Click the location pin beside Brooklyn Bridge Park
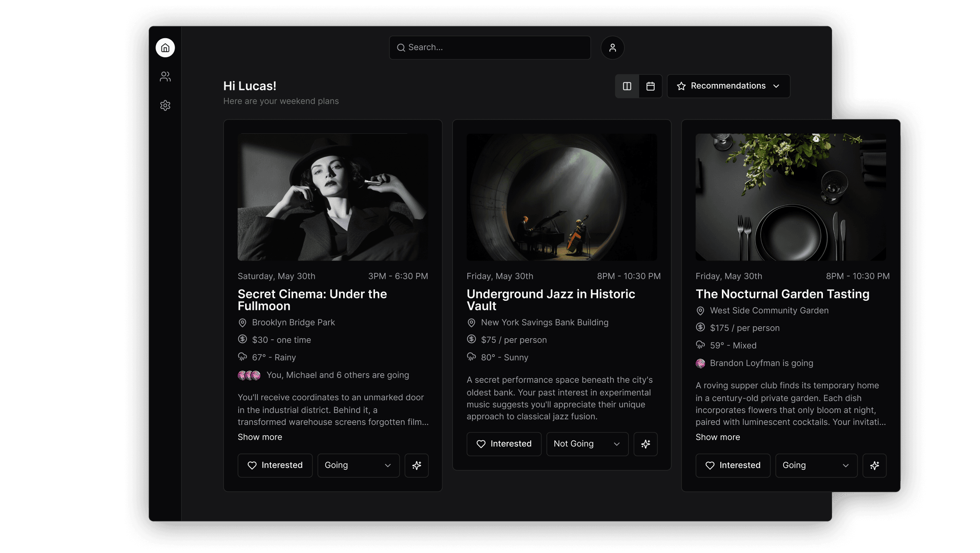The height and width of the screenshot is (553, 980). (x=242, y=323)
